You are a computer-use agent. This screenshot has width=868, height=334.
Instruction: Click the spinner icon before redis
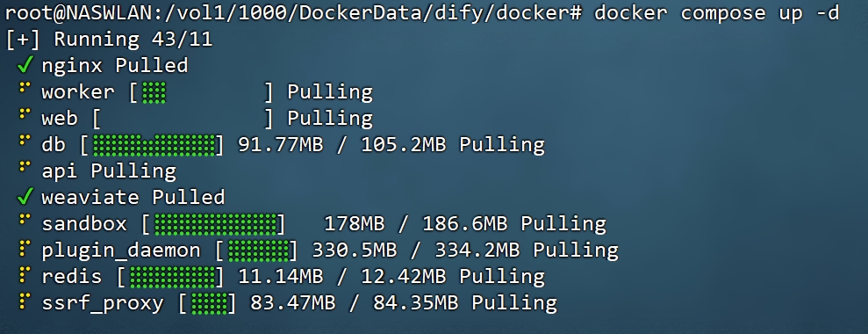click(x=23, y=274)
